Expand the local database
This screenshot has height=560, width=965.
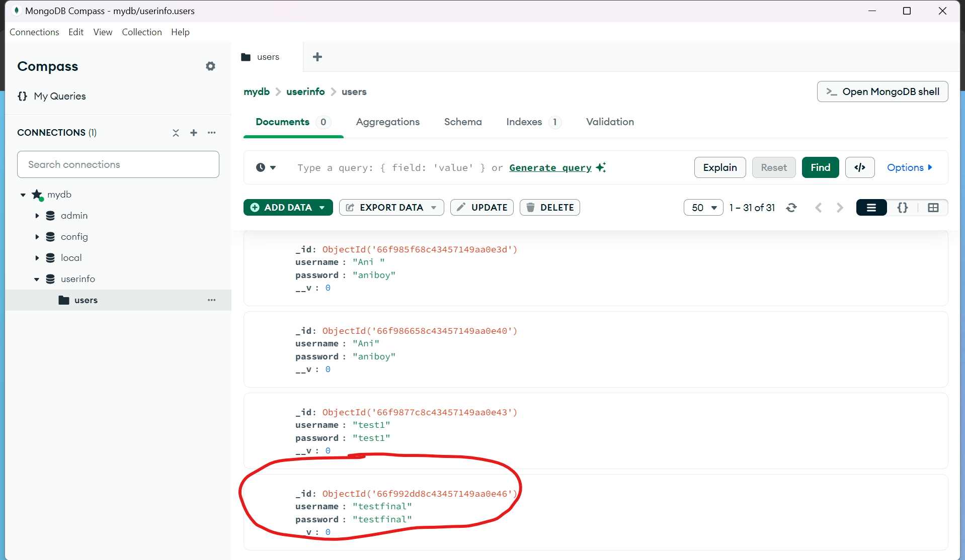pos(37,258)
